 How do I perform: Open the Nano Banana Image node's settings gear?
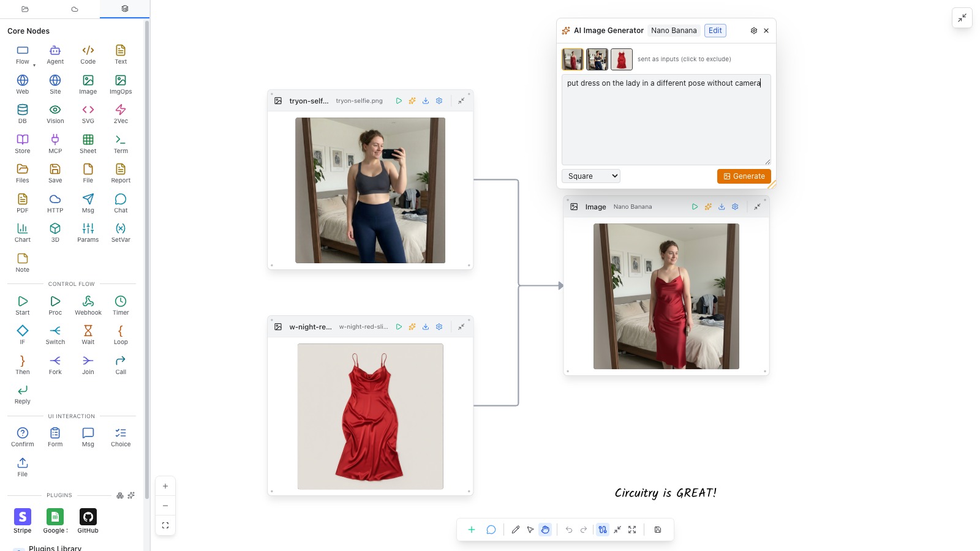[x=735, y=207]
